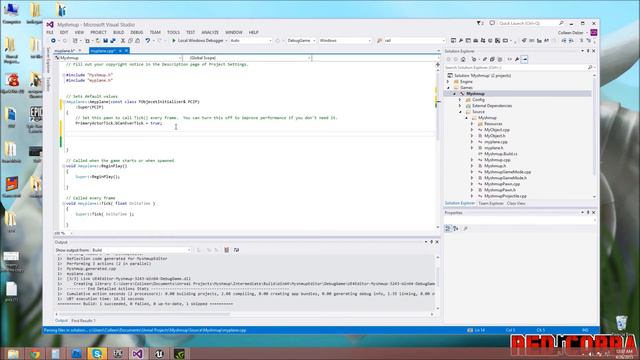Click the Categorized icon in Properties panel
Screen dimensions: 640x360
click(448, 229)
